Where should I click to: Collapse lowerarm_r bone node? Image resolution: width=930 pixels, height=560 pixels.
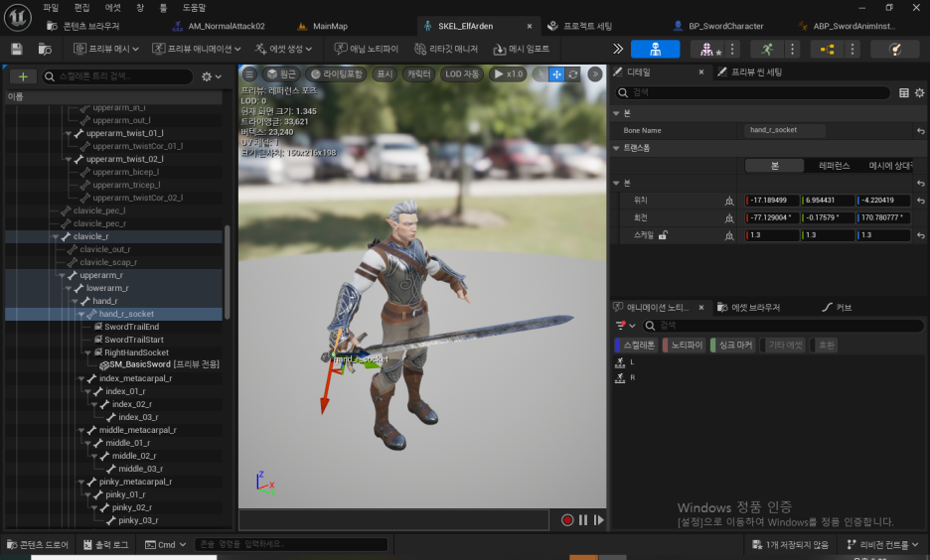click(69, 289)
